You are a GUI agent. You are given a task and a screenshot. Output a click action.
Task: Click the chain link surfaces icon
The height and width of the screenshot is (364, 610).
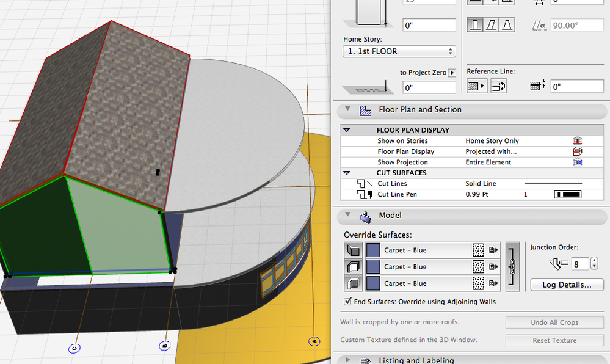coord(513,267)
